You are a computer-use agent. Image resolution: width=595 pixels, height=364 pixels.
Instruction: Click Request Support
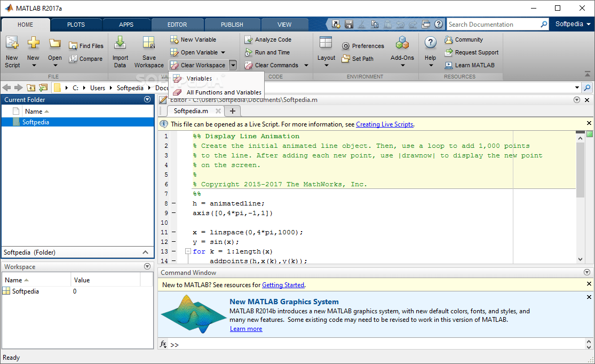472,52
